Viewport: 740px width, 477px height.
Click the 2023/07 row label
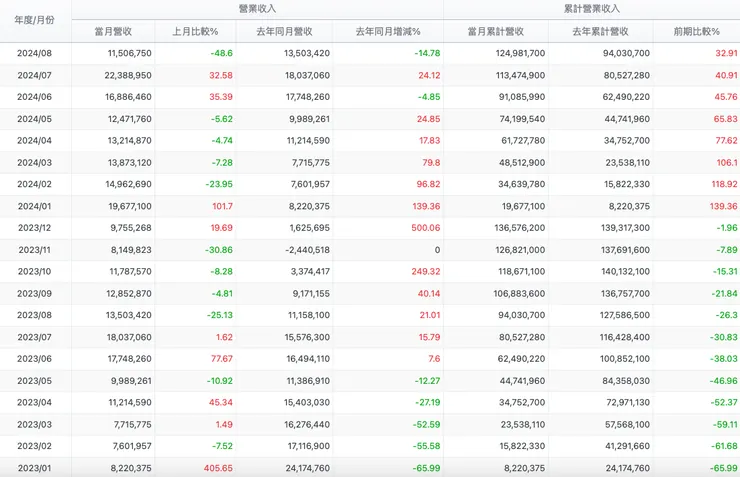tap(34, 337)
